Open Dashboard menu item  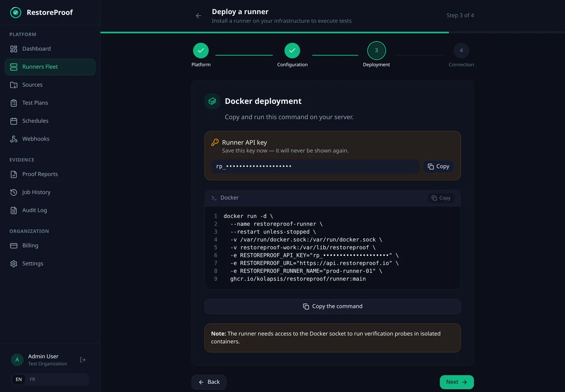pos(50,49)
